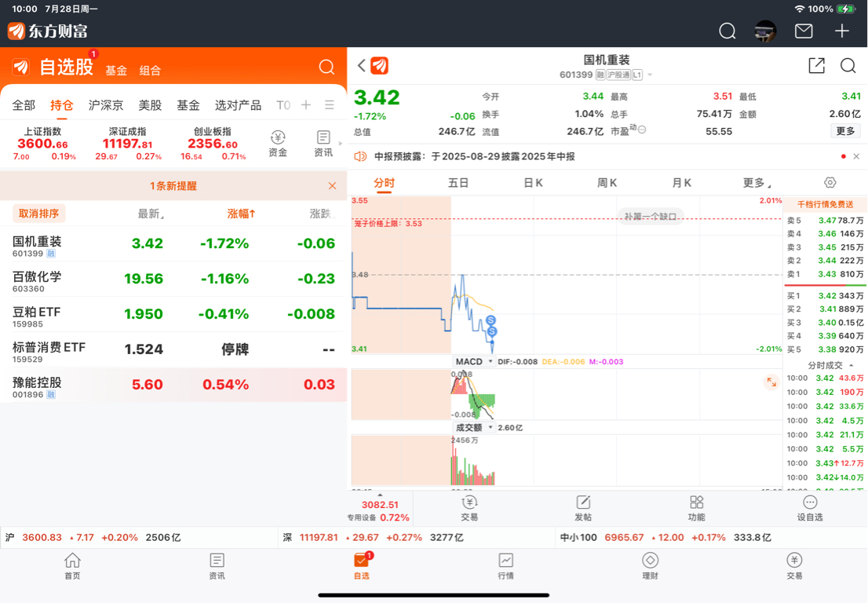Show the 周K chart
868x603 pixels.
[x=607, y=183]
